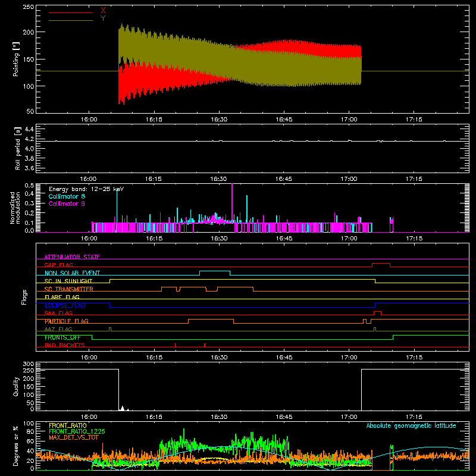Click the 16:30 tick label under Pointing plot

(x=219, y=120)
